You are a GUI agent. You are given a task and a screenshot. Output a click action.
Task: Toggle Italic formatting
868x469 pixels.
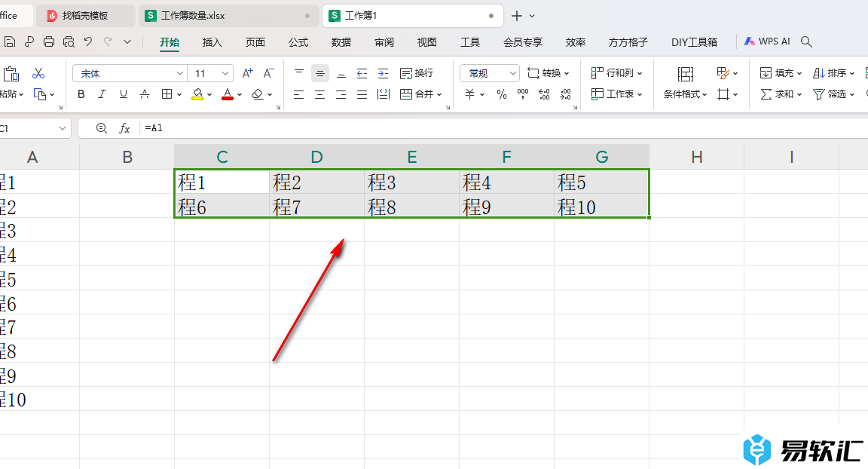(x=102, y=94)
